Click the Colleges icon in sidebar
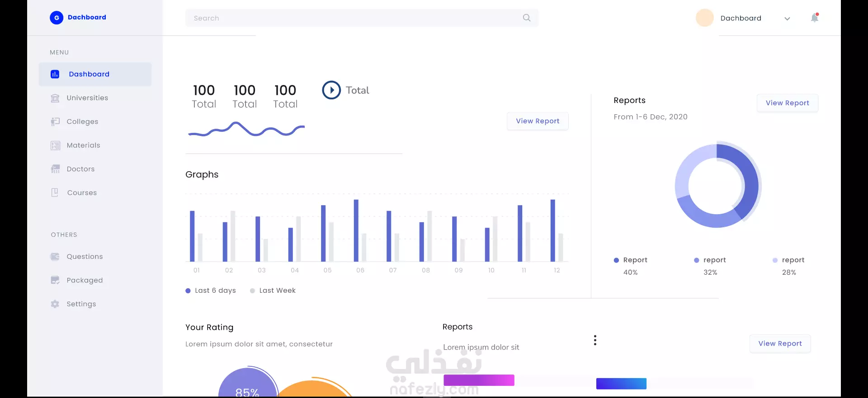868x398 pixels. pos(55,122)
